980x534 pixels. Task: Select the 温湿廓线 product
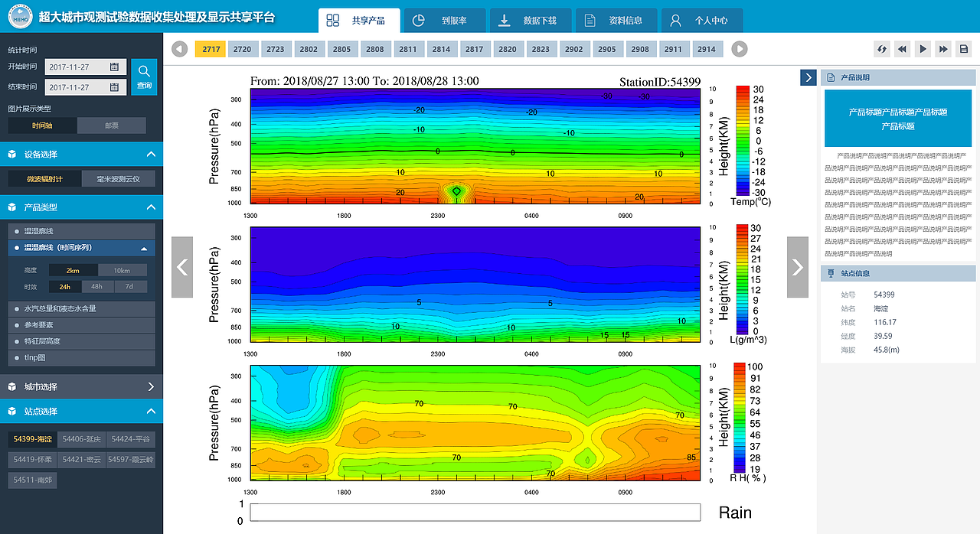pyautogui.click(x=82, y=231)
